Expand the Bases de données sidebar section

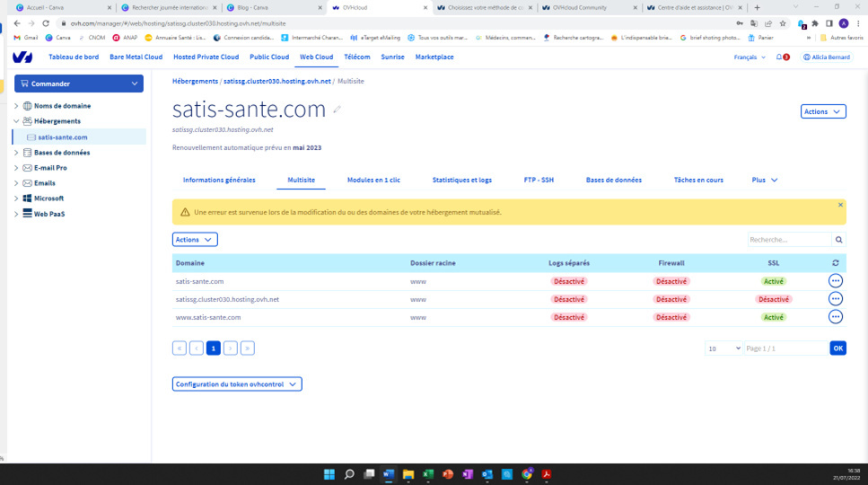tap(16, 153)
